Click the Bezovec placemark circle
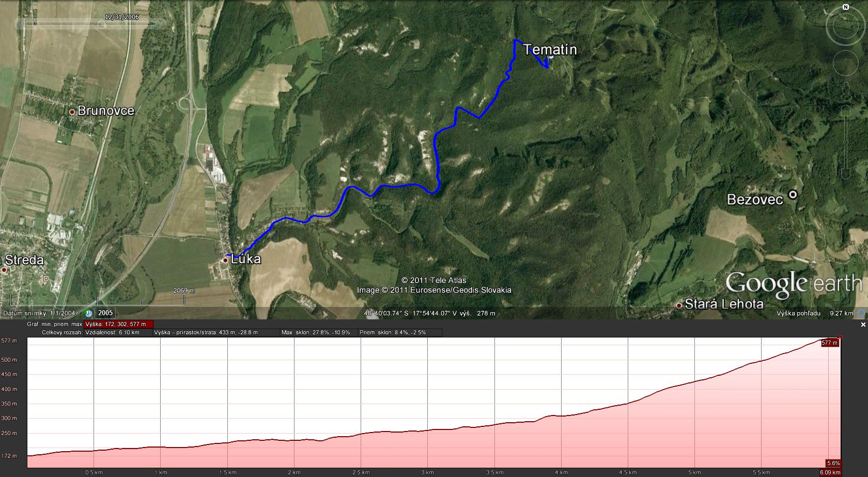The image size is (868, 477). click(793, 195)
